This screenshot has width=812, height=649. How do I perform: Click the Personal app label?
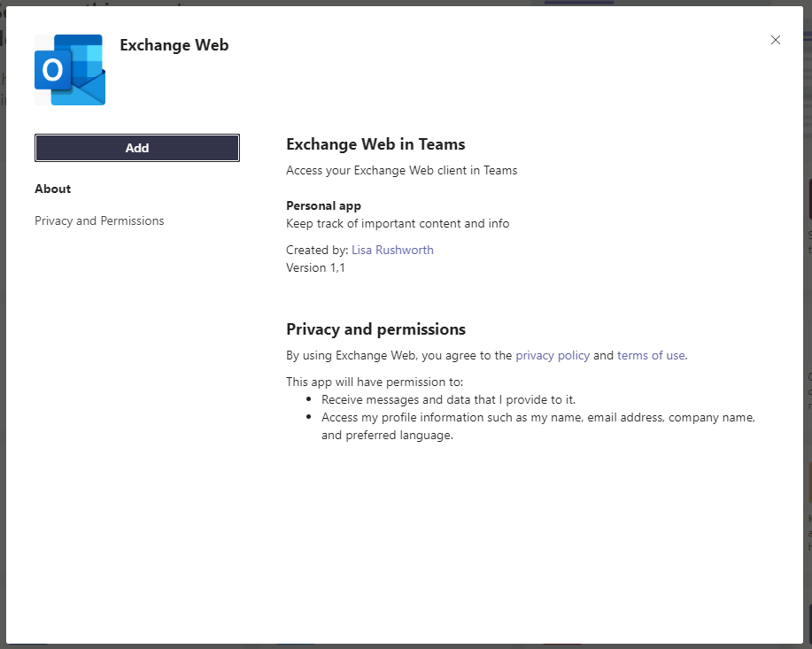pyautogui.click(x=324, y=205)
